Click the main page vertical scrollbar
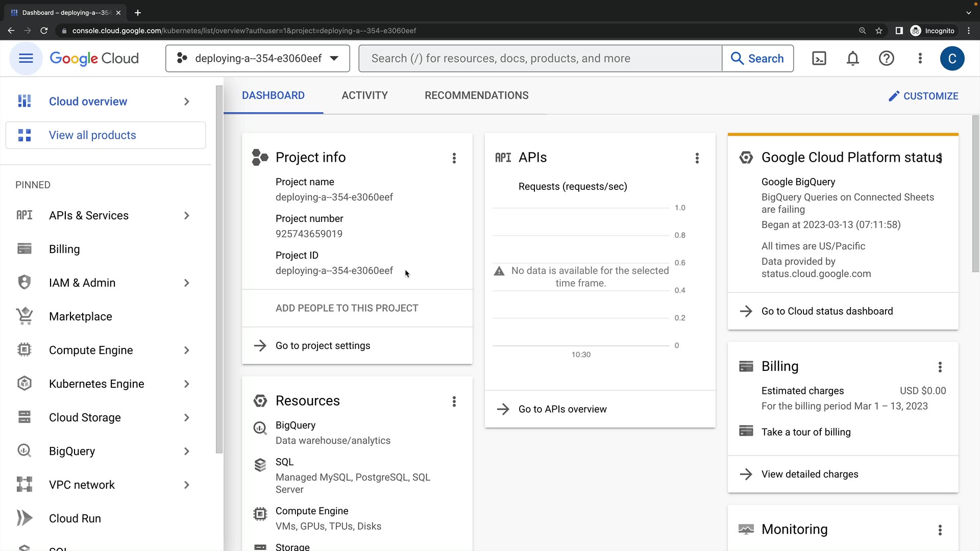The image size is (980, 551). pos(975,194)
